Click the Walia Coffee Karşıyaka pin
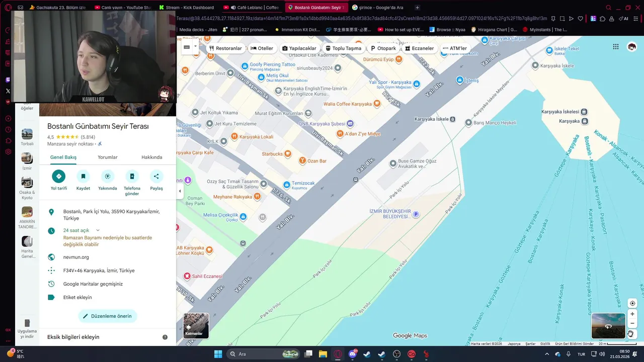Viewport: 644px width, 362px height. (x=376, y=104)
